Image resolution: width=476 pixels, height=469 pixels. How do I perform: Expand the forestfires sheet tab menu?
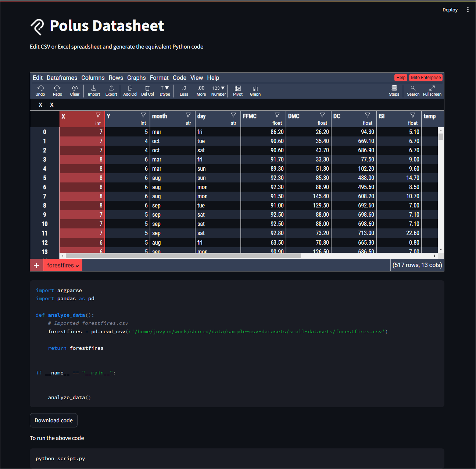pos(77,266)
